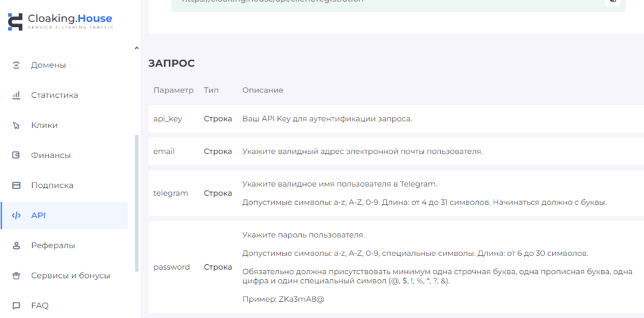Click the API code brackets icon
Viewport: 644px width, 318px height.
coord(17,215)
